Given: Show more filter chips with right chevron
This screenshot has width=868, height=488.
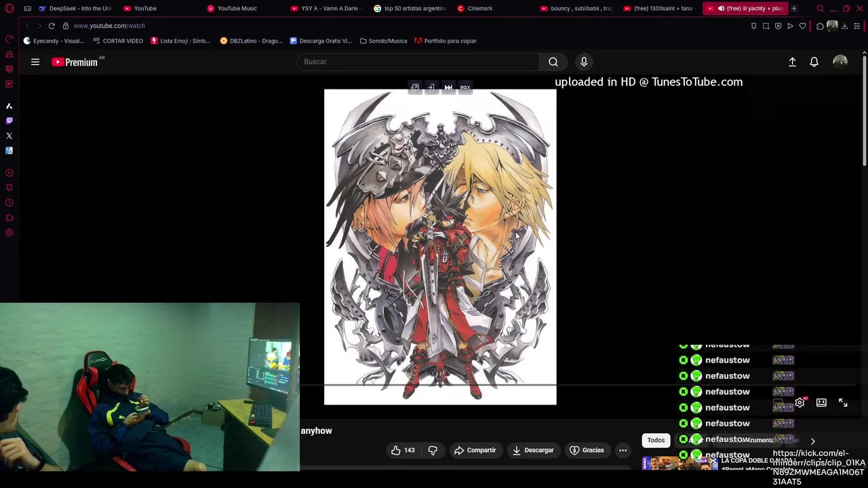Looking at the screenshot, I should click(812, 441).
